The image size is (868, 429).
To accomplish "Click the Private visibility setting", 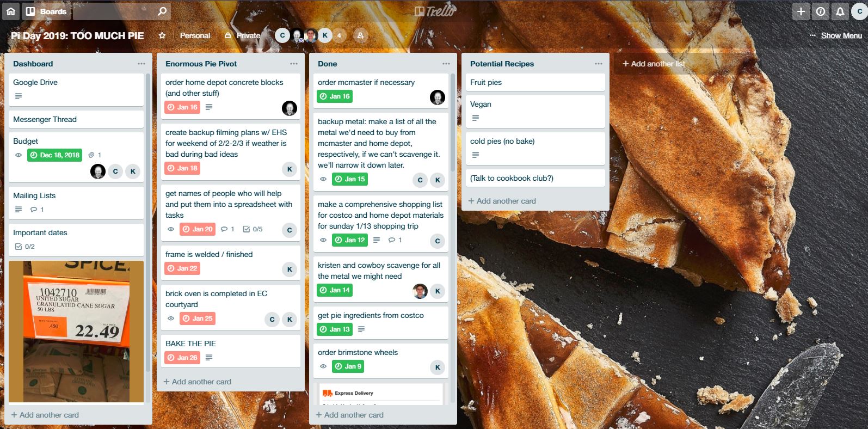I will 243,35.
